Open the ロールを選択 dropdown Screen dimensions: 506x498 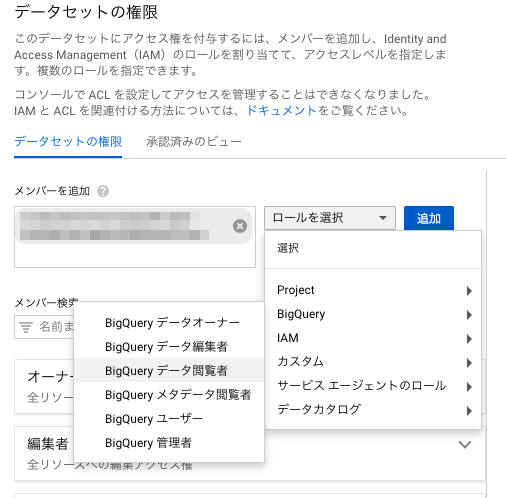pos(330,218)
